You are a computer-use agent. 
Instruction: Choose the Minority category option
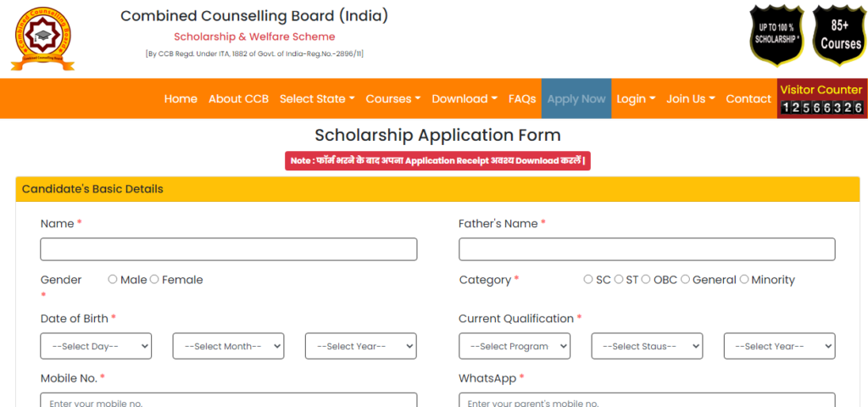click(x=744, y=279)
